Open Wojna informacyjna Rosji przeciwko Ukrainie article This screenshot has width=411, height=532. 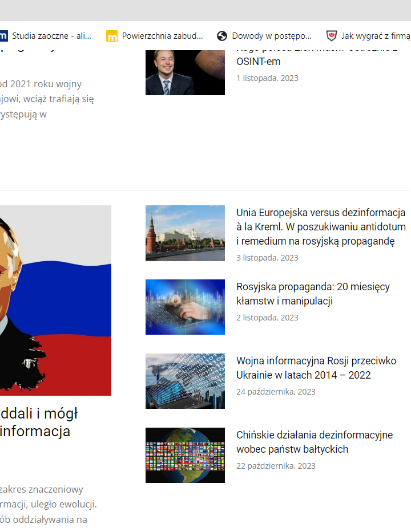pos(316,368)
